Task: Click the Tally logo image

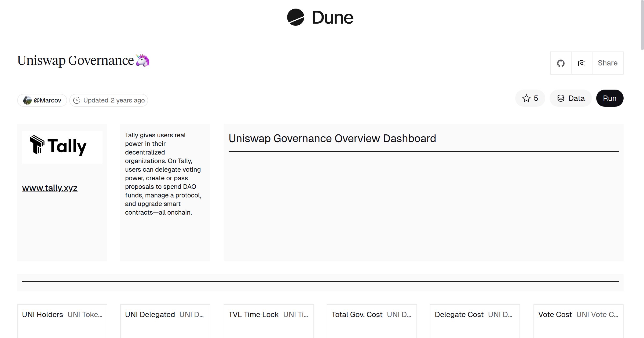Action: (62, 147)
